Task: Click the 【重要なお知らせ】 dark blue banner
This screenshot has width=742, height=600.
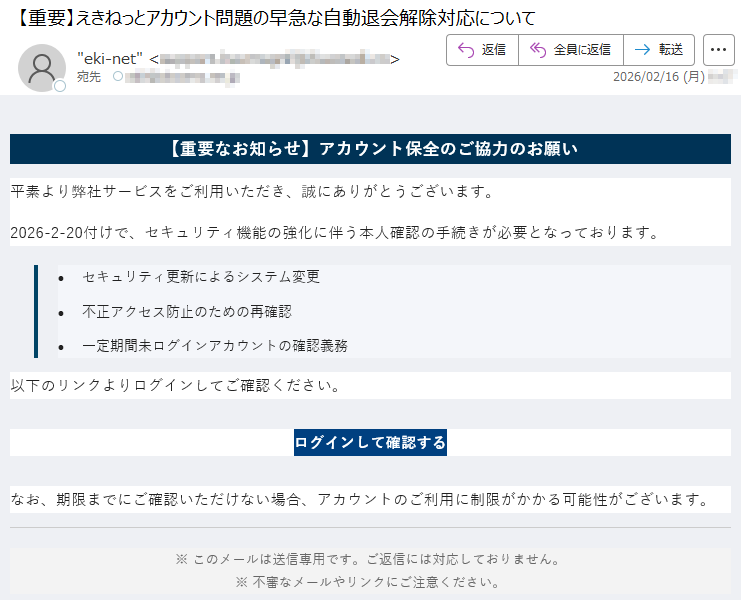Action: (x=370, y=149)
